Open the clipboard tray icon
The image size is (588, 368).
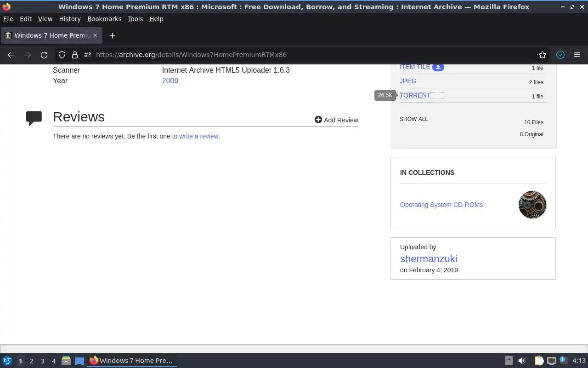(539, 361)
